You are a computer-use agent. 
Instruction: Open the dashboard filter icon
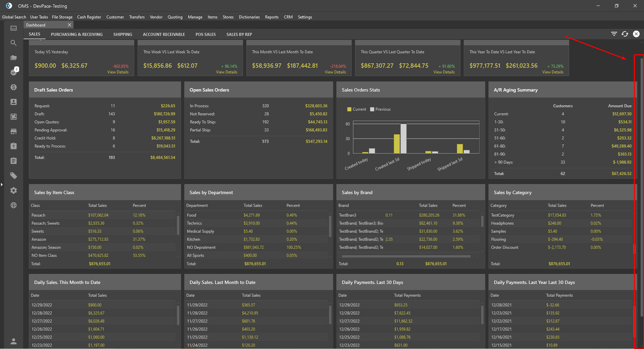coord(614,34)
